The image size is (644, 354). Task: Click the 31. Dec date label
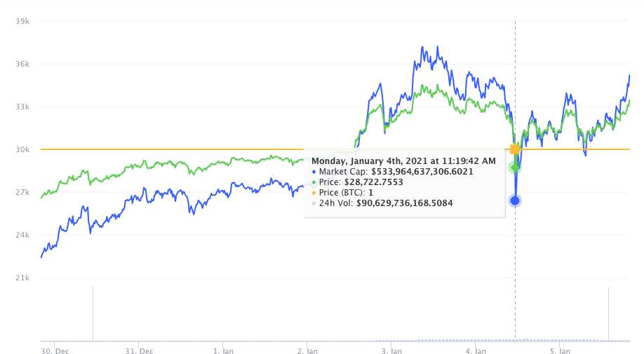point(139,350)
